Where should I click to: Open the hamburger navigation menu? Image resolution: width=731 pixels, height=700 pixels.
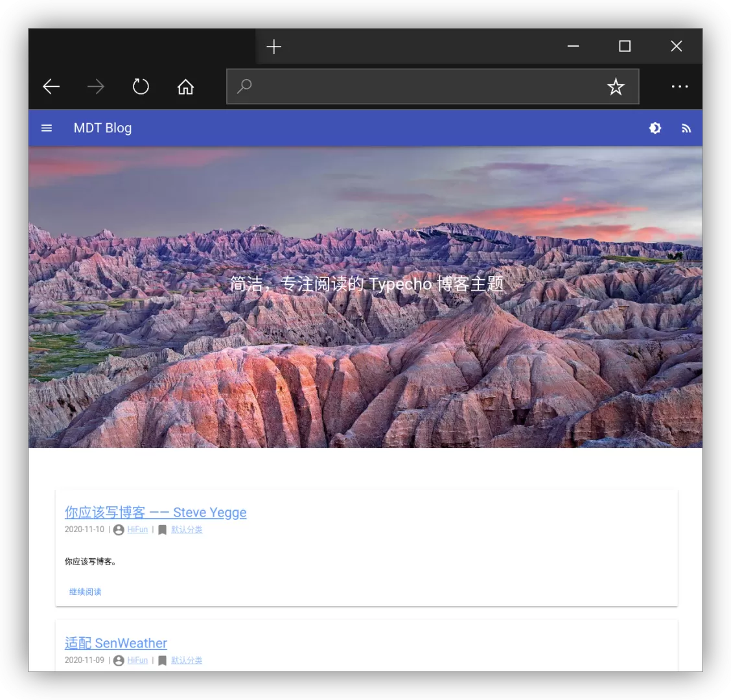(47, 128)
